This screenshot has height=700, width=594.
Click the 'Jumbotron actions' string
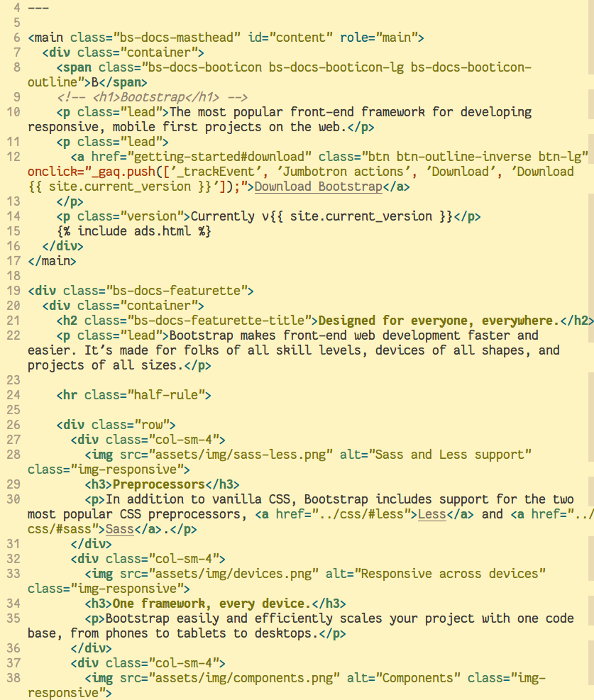pos(343,172)
